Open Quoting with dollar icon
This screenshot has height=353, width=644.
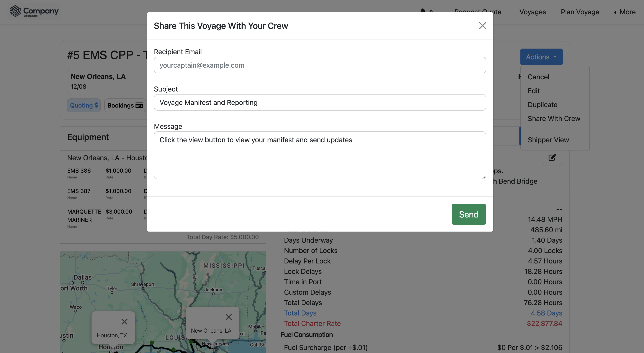[84, 105]
